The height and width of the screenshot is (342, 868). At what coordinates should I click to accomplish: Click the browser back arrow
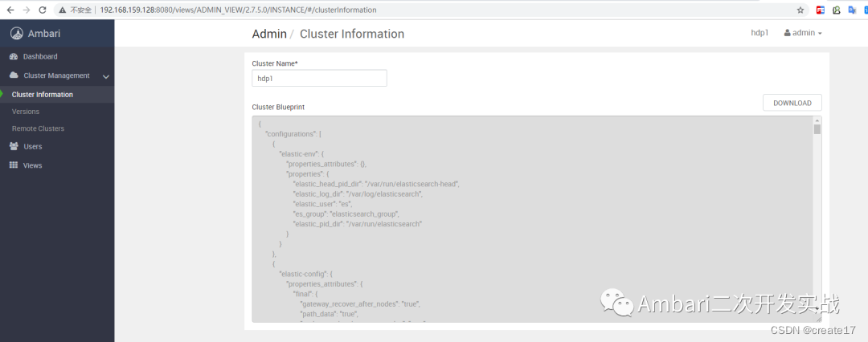[x=9, y=10]
